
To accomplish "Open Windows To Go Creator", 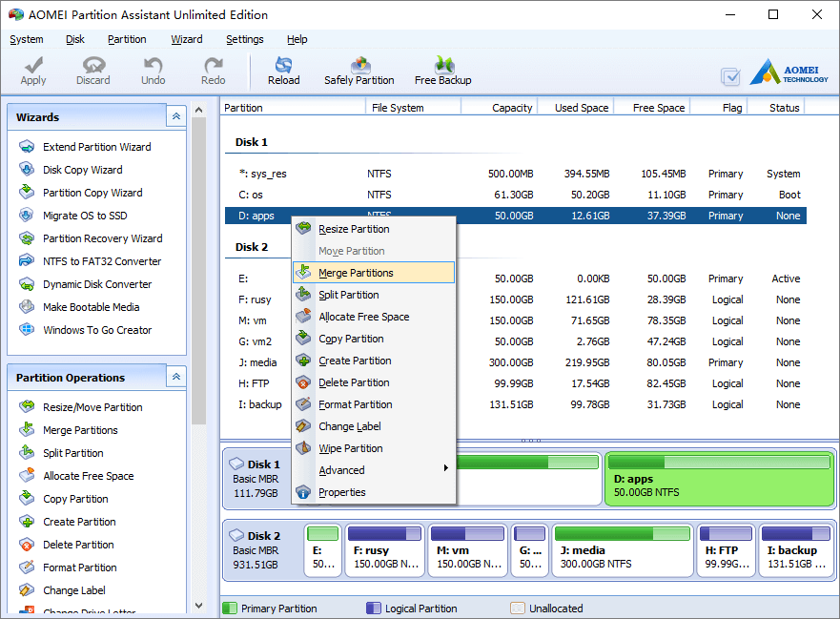I will (97, 330).
